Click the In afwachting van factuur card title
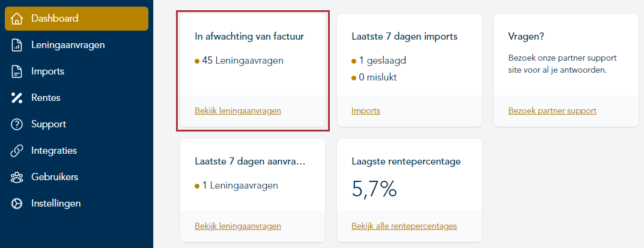This screenshot has height=248, width=644. pyautogui.click(x=249, y=37)
